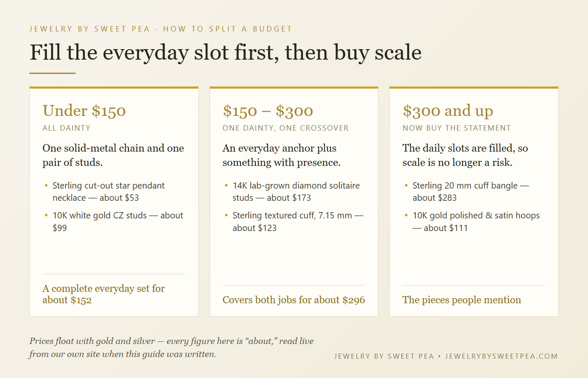Click the Jewelry by Sweet Pea header breadcrumb
Viewport: 588px width, 378px height.
(89, 29)
